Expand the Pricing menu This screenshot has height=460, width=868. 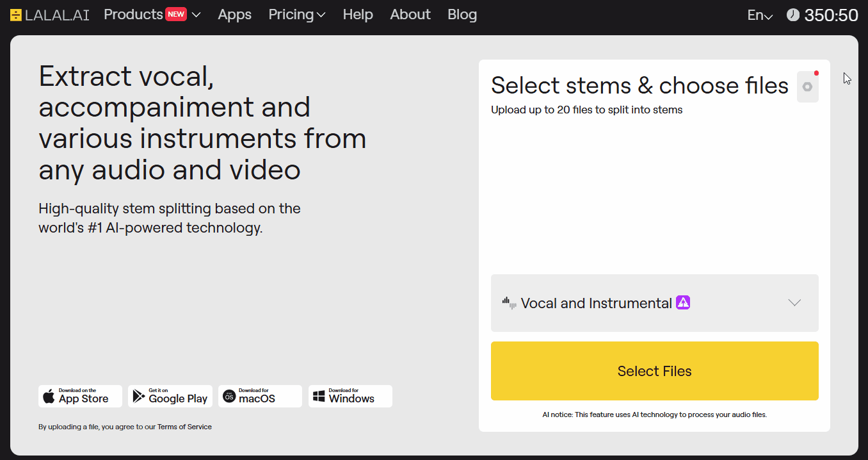pyautogui.click(x=297, y=15)
